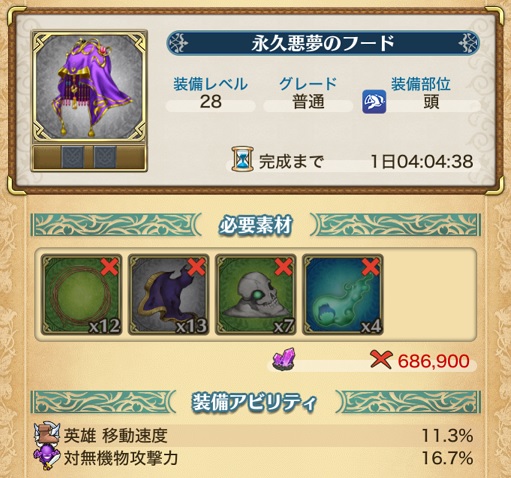Tap the second empty gem socket
Screen dimensions: 511x478
[105, 157]
